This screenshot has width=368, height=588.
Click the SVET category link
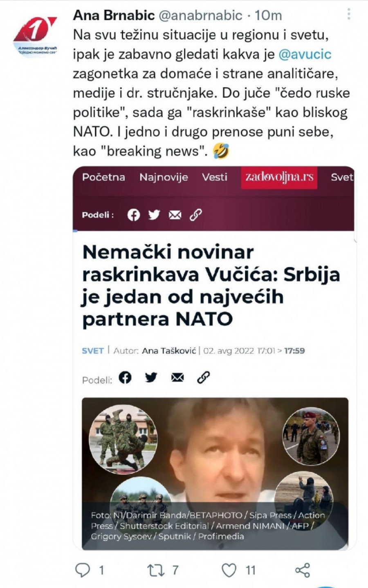(93, 351)
